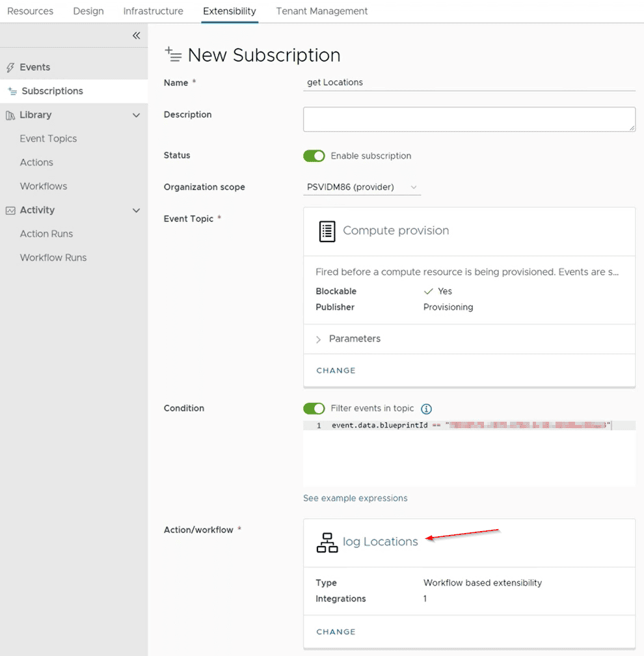Image resolution: width=644 pixels, height=656 pixels.
Task: Open See example expressions link
Action: [355, 498]
